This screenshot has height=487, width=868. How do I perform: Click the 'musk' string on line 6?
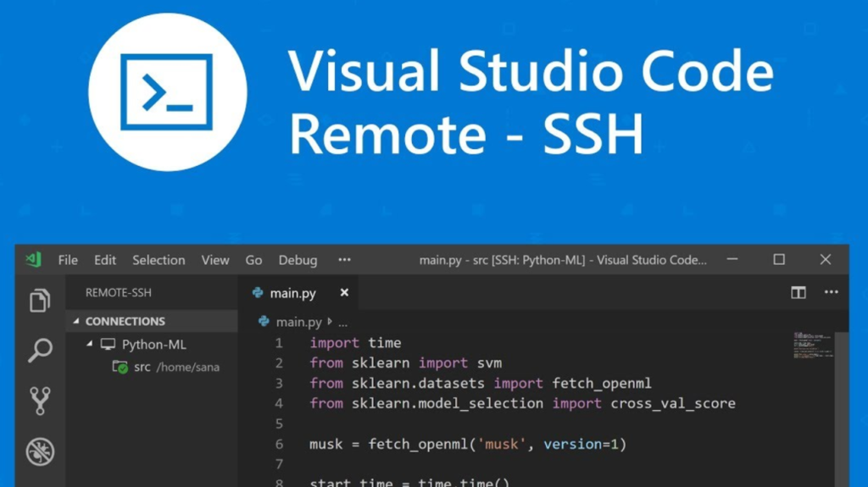[502, 444]
